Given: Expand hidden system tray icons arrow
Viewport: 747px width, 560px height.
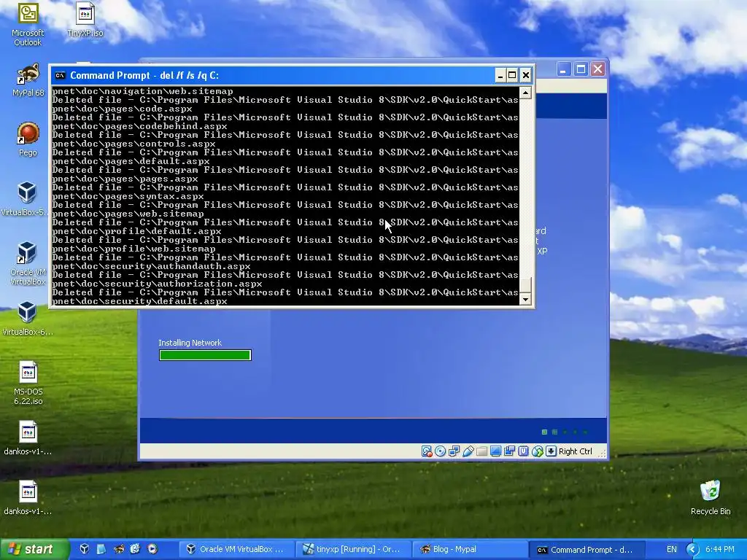Looking at the screenshot, I should [x=693, y=549].
